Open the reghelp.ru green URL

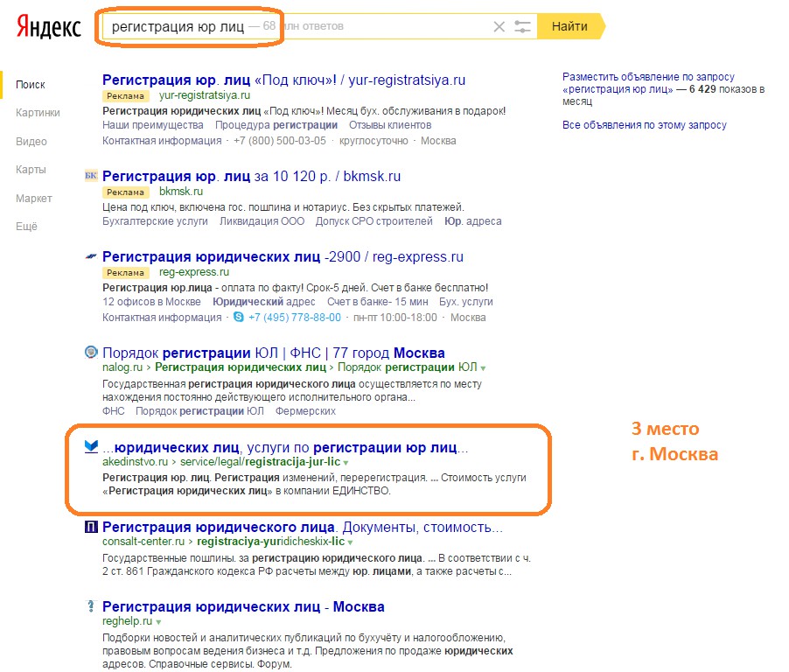pos(127,621)
